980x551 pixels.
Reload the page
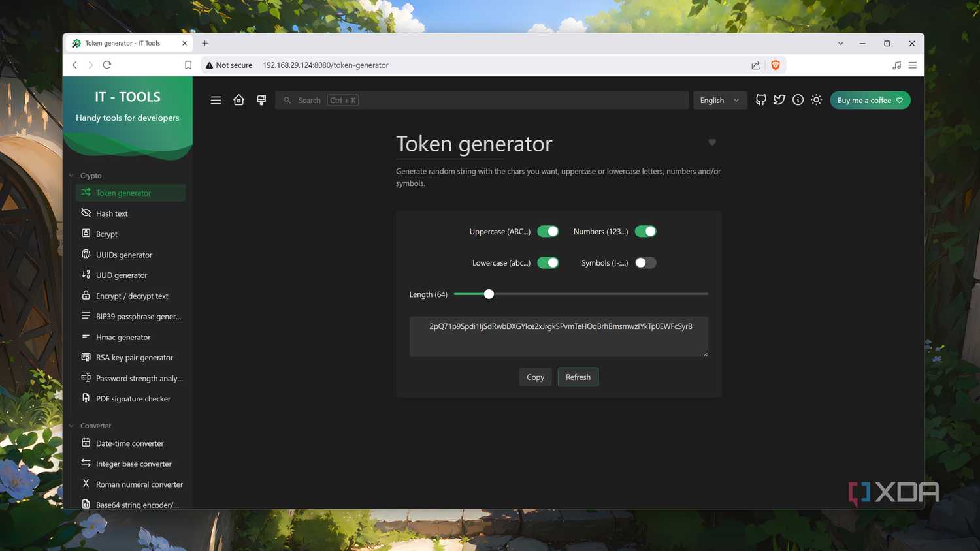pos(107,65)
